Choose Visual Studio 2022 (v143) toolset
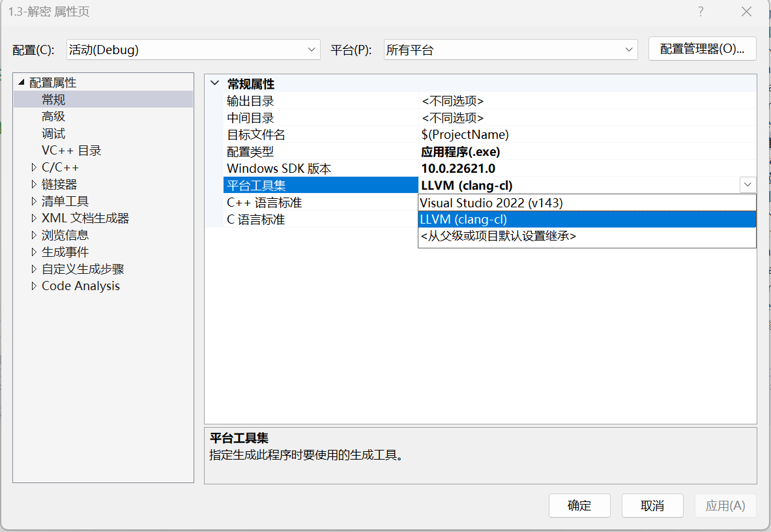 [491, 203]
